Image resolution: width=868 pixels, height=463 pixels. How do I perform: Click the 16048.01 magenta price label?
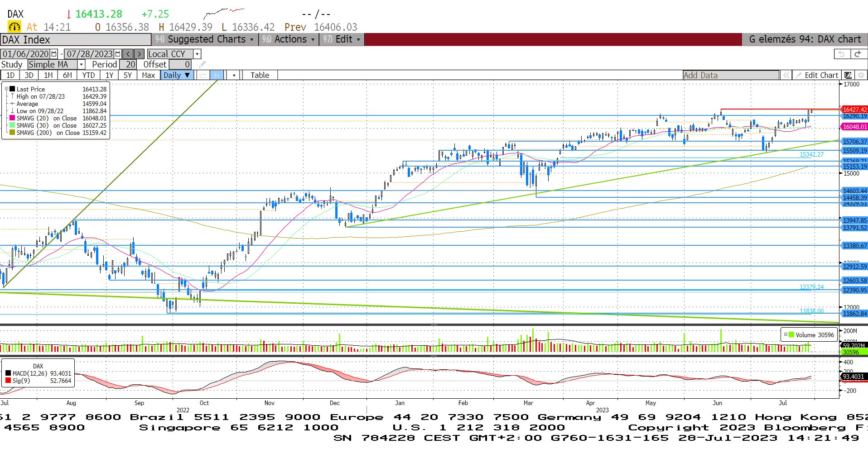pos(854,127)
